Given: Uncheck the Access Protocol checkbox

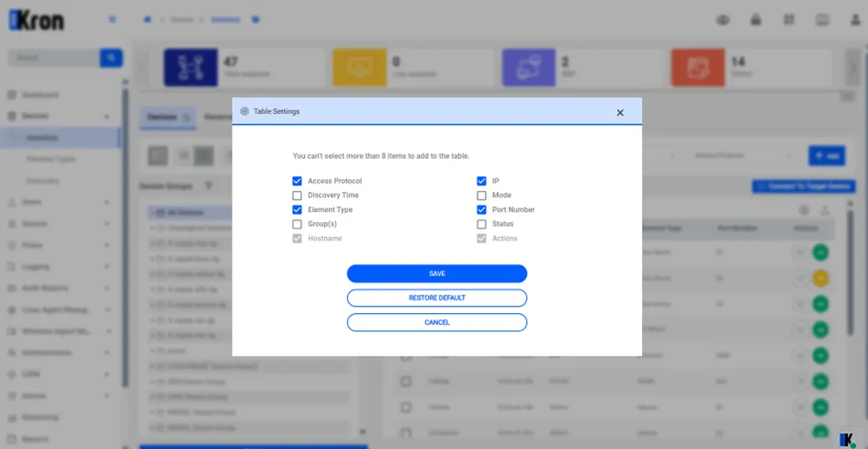Looking at the screenshot, I should pyautogui.click(x=298, y=181).
